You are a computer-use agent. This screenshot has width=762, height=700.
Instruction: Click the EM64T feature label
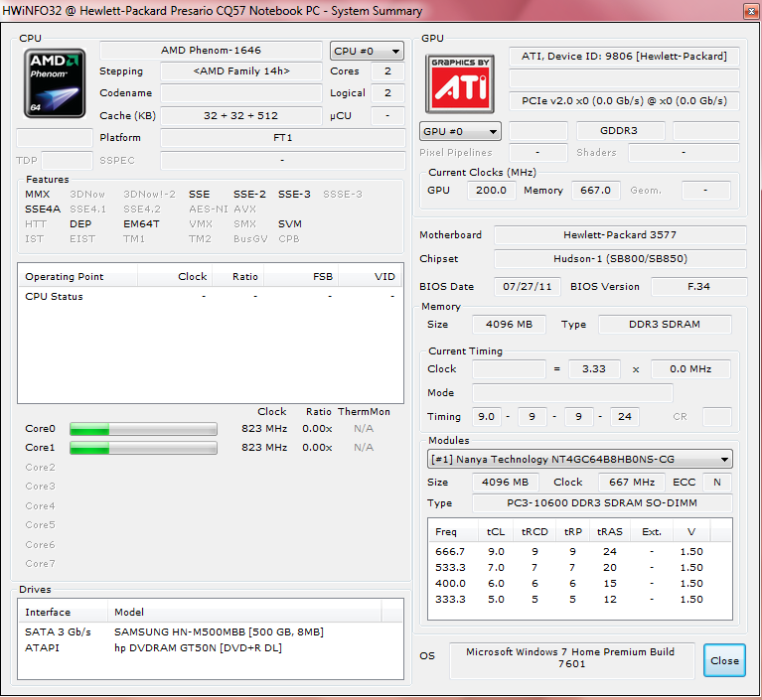point(141,224)
